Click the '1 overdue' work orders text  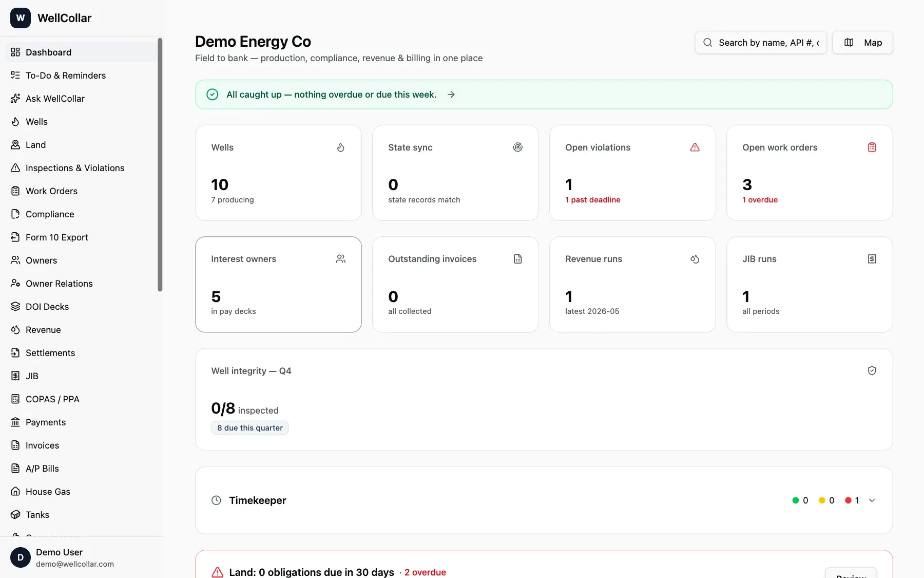[x=760, y=200]
